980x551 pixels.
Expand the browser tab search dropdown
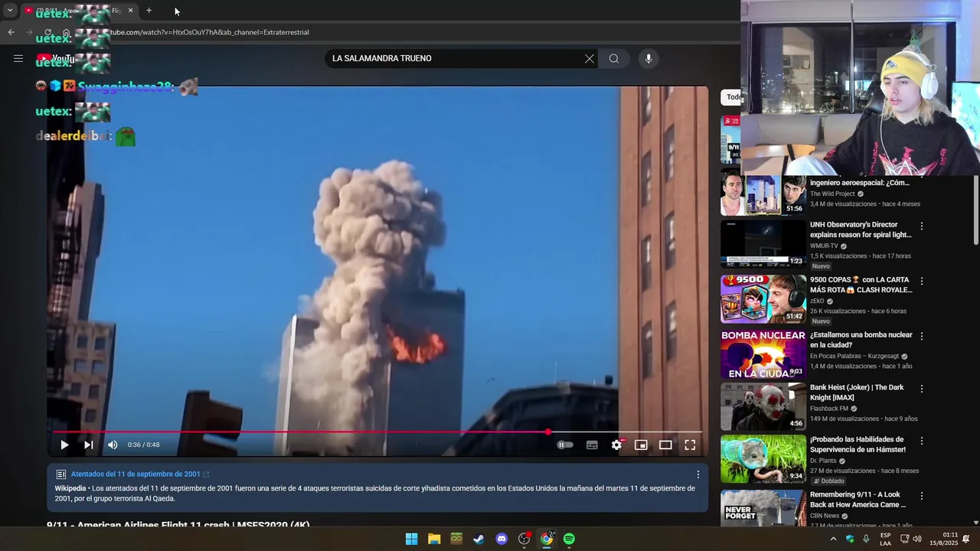10,11
